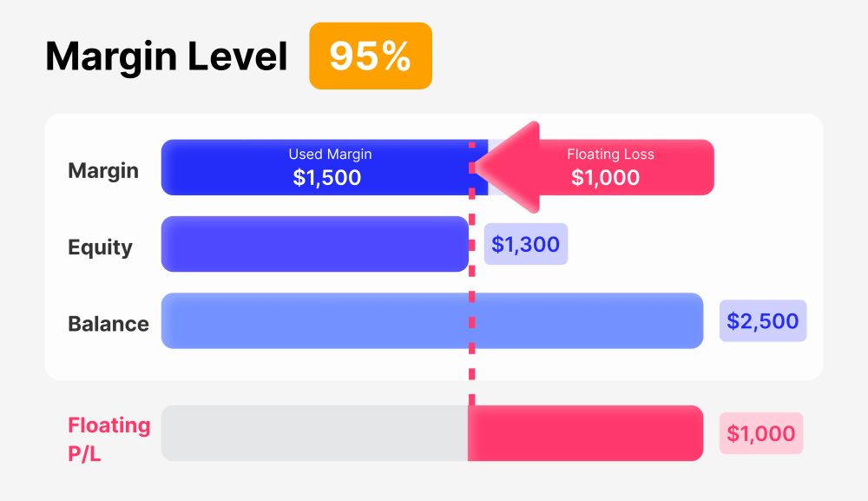Click the Floating P/L red label
The width and height of the screenshot is (868, 501).
tap(109, 439)
